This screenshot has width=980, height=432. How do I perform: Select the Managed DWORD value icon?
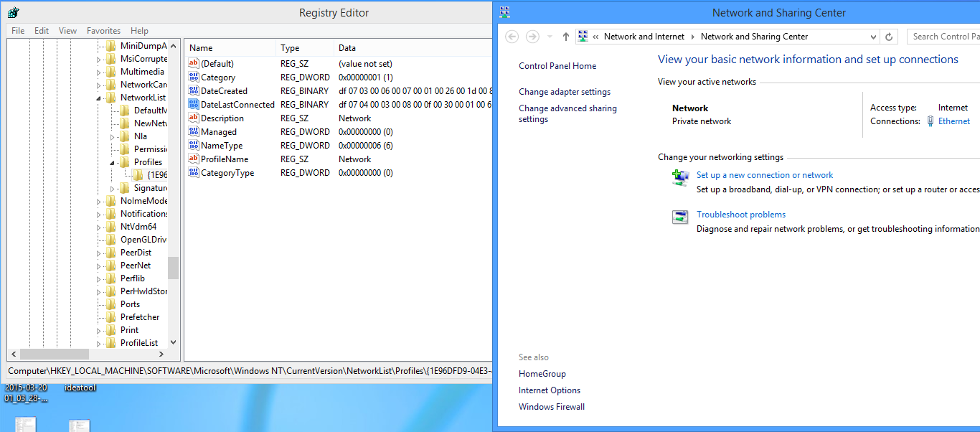(x=193, y=132)
